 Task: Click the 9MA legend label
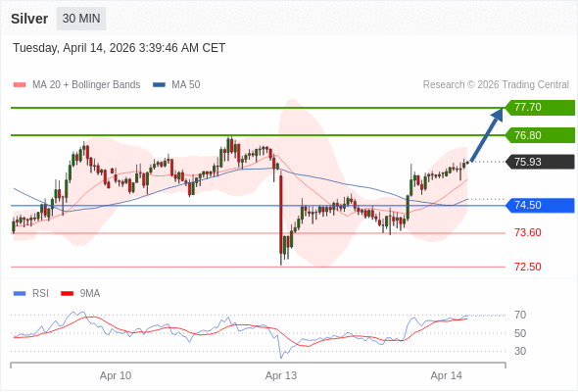[90, 294]
